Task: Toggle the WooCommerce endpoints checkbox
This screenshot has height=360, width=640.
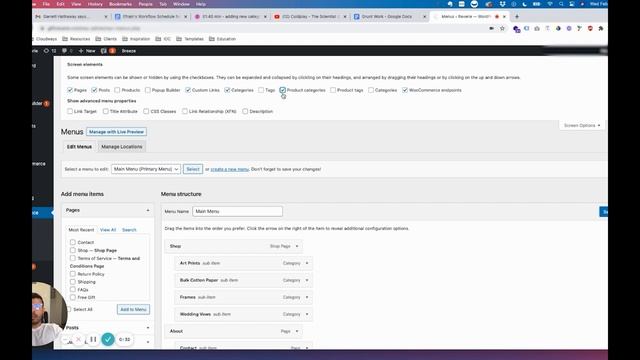Action: coord(405,90)
